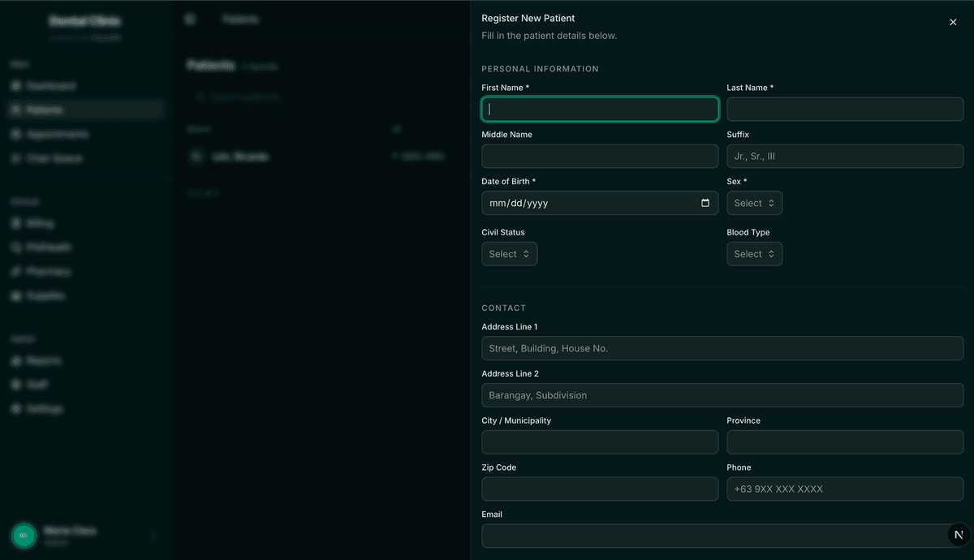Focus the Address Line 2 input

722,395
